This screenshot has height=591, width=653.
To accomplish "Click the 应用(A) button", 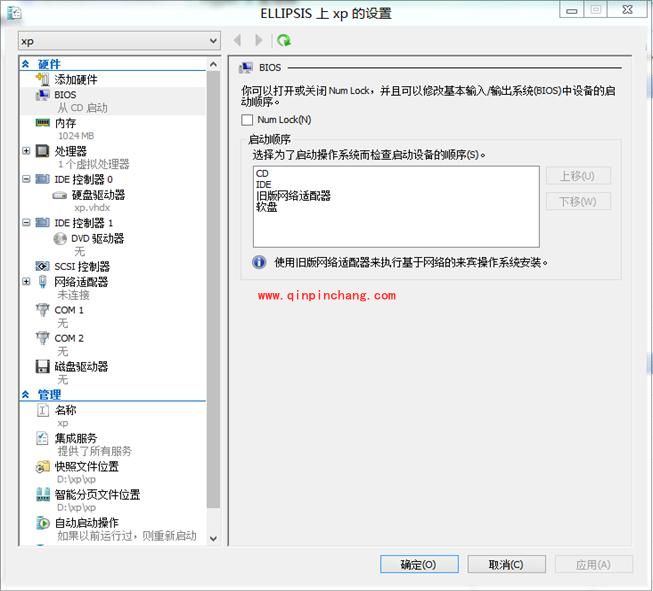I will click(593, 564).
